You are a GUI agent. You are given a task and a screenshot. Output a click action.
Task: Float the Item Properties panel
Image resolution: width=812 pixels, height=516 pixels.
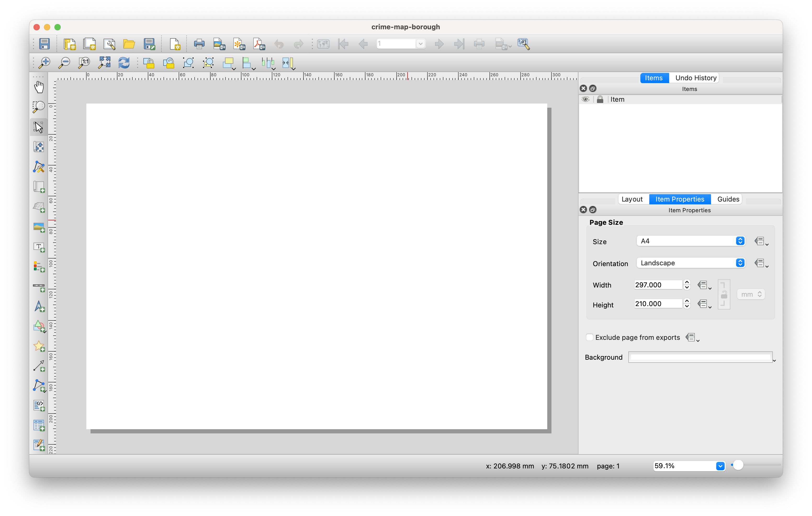pos(593,210)
